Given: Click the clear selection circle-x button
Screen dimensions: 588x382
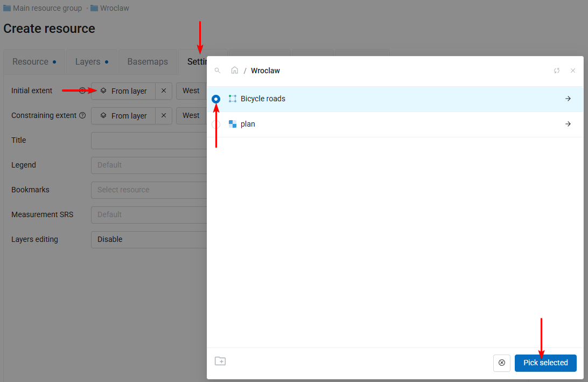Looking at the screenshot, I should [x=502, y=363].
